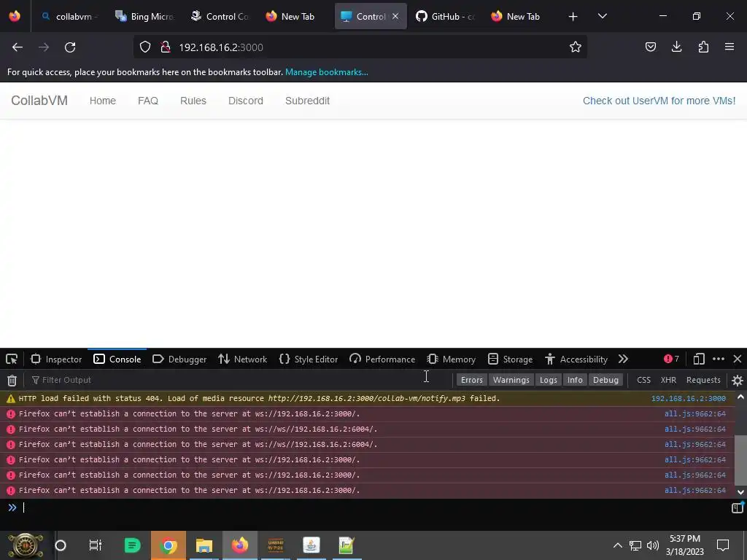Go back using the browser back arrow
This screenshot has height=560, width=747.
(x=18, y=47)
